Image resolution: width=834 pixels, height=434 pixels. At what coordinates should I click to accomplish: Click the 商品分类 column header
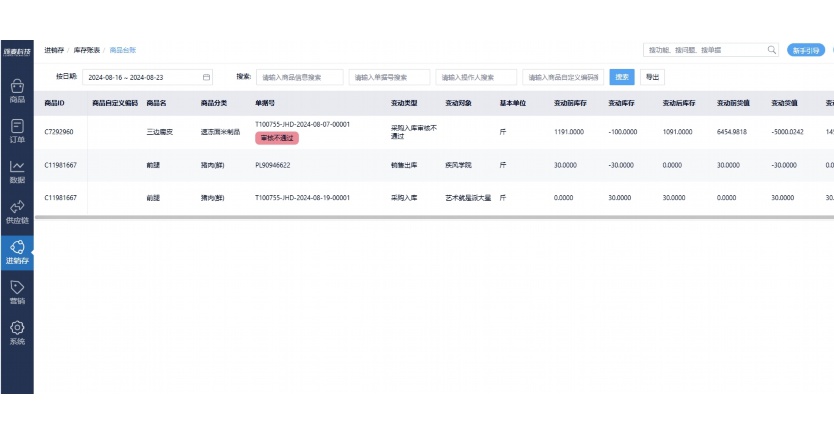(214, 103)
